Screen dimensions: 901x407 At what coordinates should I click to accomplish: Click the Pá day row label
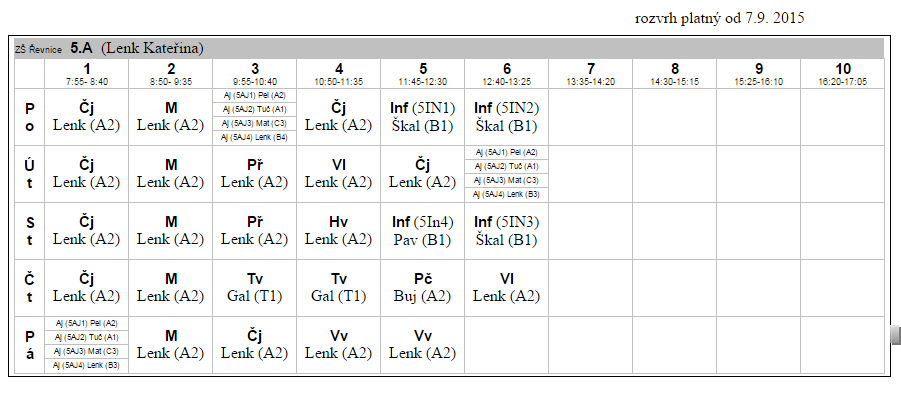[29, 344]
